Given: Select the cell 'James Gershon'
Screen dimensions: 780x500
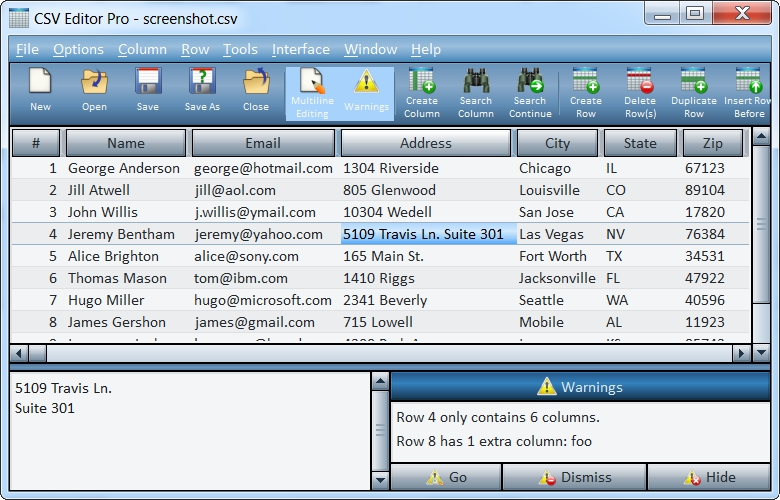Looking at the screenshot, I should [x=117, y=322].
